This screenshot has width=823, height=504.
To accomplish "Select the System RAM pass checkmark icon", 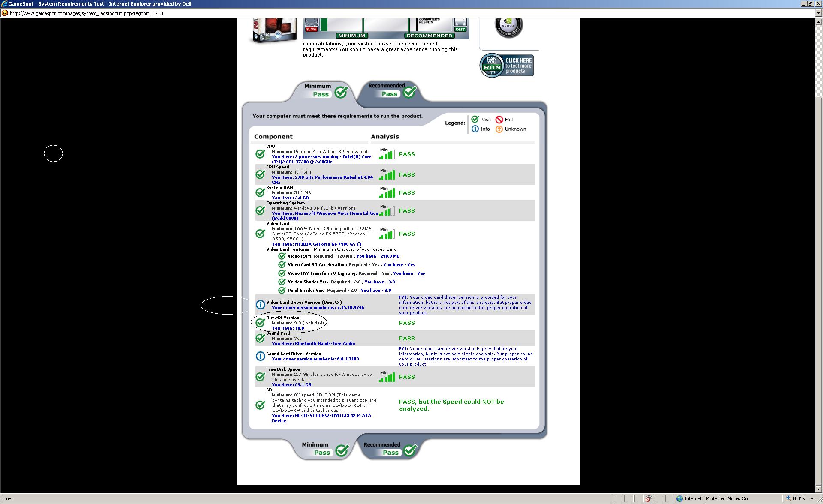I will tap(260, 192).
